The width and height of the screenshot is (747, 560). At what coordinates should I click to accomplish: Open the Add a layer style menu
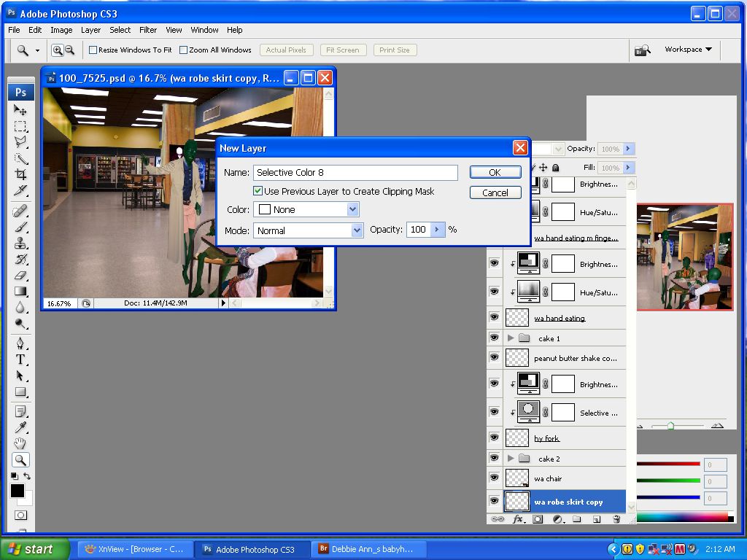518,519
